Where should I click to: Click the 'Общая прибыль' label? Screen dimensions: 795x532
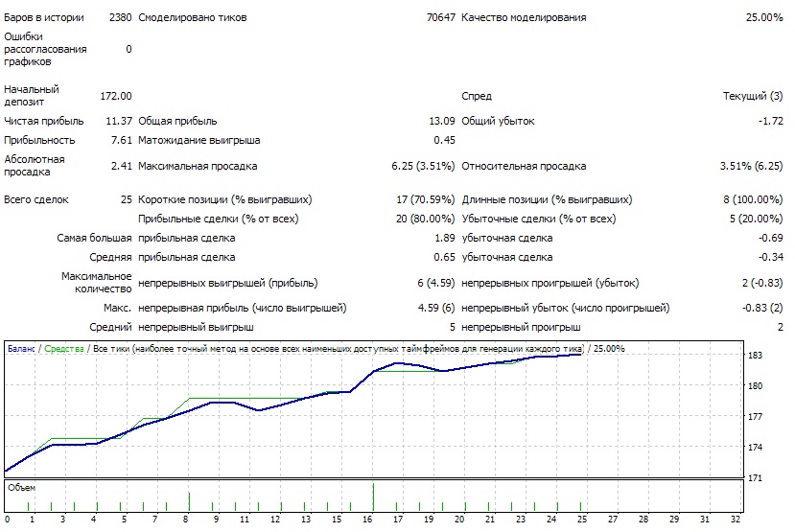click(177, 121)
